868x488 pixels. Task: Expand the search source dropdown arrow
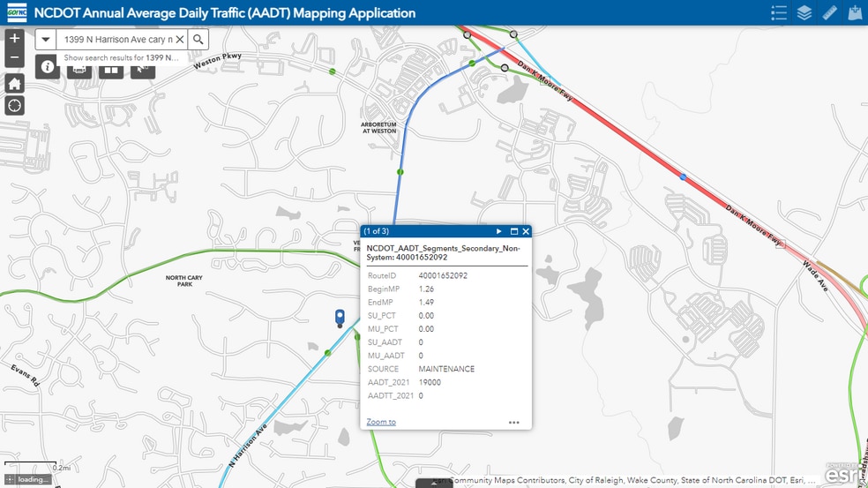pyautogui.click(x=46, y=40)
